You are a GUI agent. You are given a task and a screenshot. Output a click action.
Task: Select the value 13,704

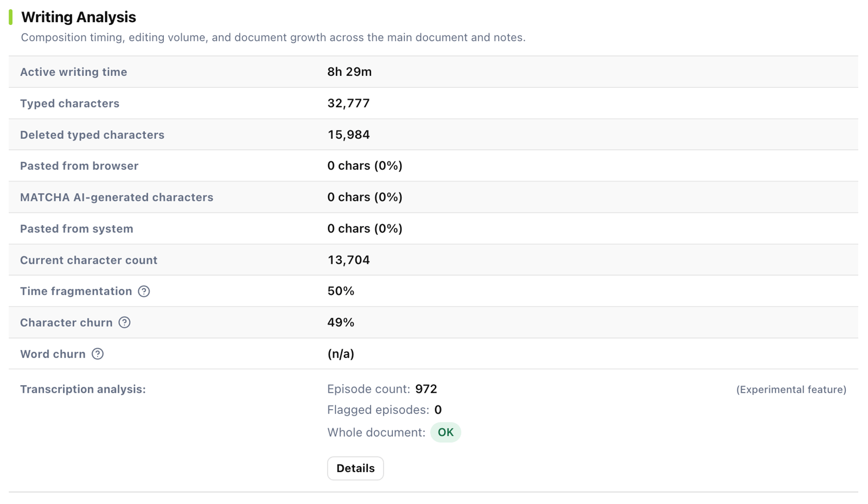[348, 260]
